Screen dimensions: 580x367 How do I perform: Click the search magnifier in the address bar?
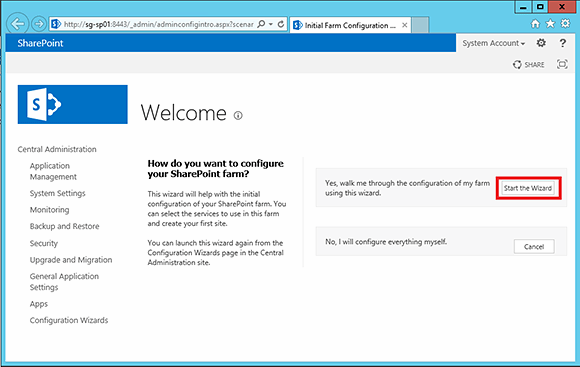[261, 24]
